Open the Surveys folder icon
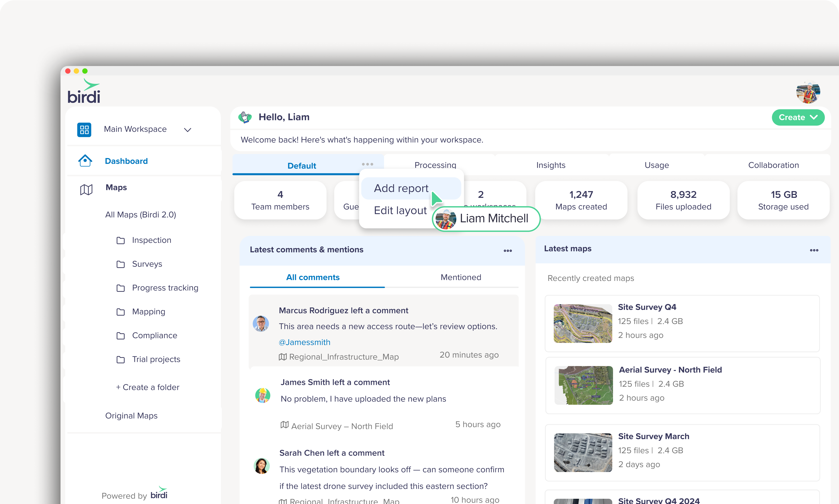839x504 pixels. (x=121, y=264)
